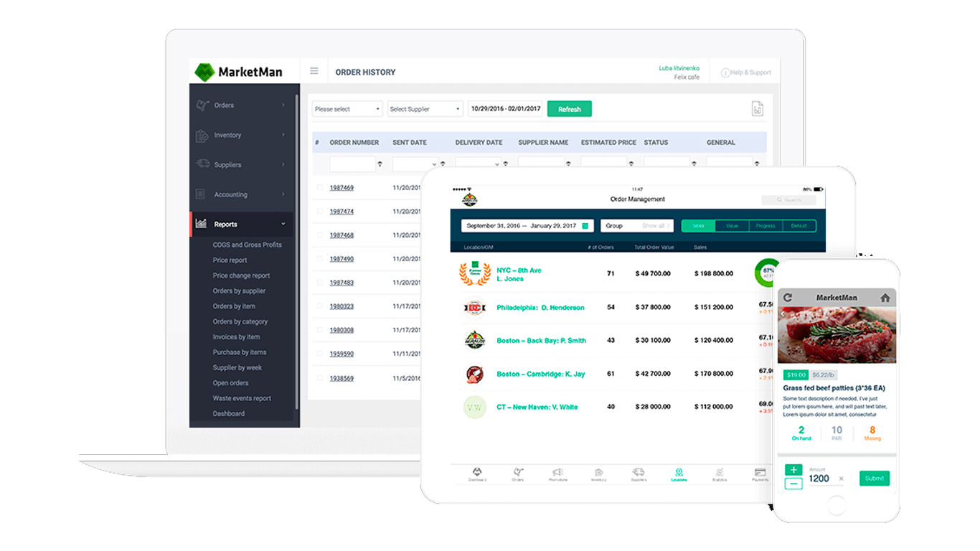Tap the home icon on phone header
Screen dimensions: 980x551
(x=885, y=297)
